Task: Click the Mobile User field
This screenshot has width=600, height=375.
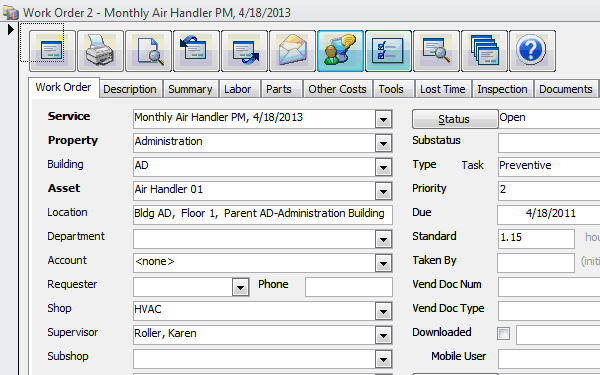Action: pos(549,359)
